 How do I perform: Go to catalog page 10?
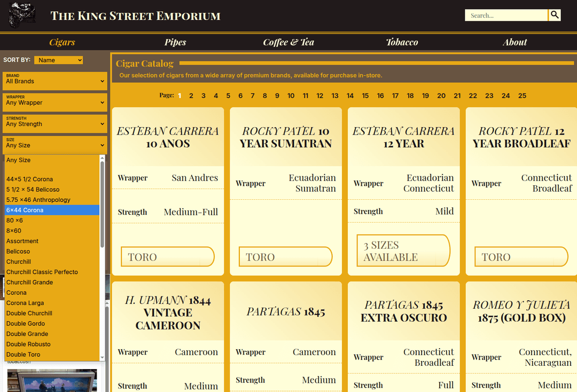click(291, 96)
